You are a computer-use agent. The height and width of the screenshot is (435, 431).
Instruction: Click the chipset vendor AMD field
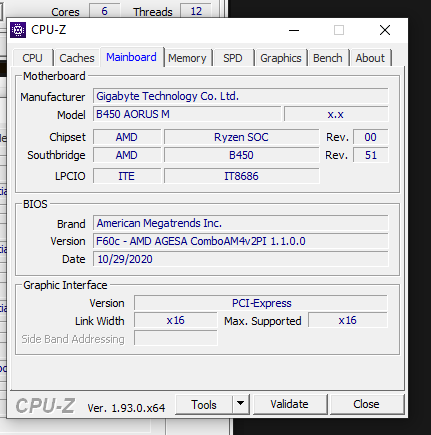[127, 137]
